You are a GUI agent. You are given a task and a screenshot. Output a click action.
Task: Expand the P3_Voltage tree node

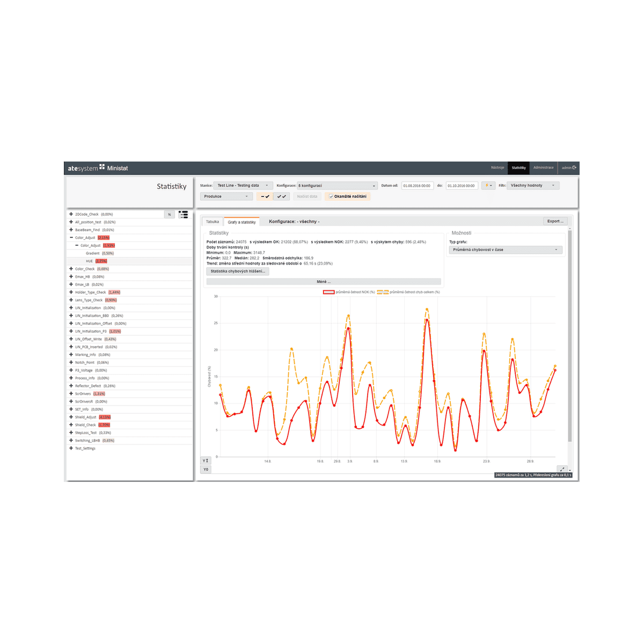(x=71, y=370)
